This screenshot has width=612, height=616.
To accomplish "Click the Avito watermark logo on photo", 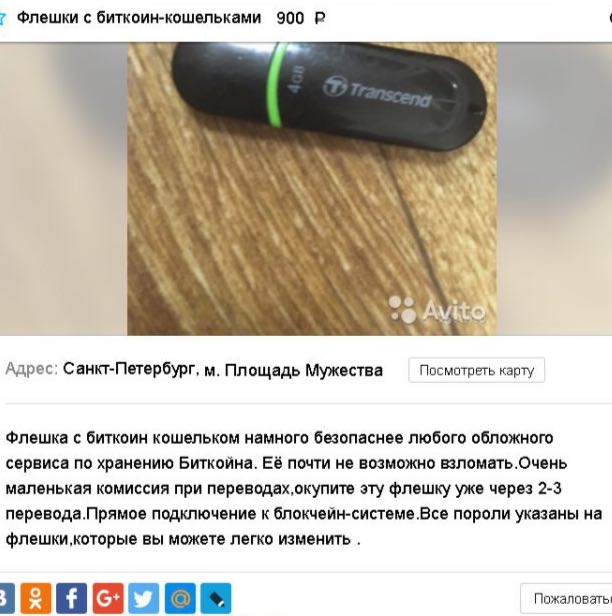I will [437, 310].
